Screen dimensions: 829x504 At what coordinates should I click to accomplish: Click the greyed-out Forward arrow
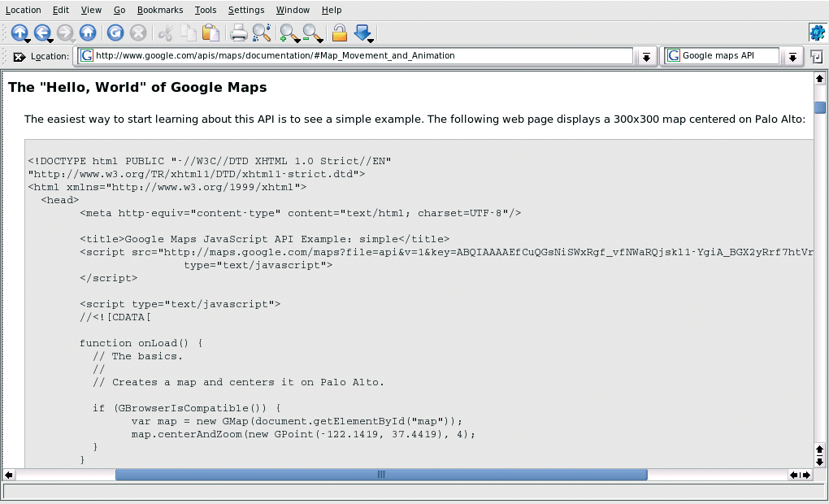tap(65, 33)
